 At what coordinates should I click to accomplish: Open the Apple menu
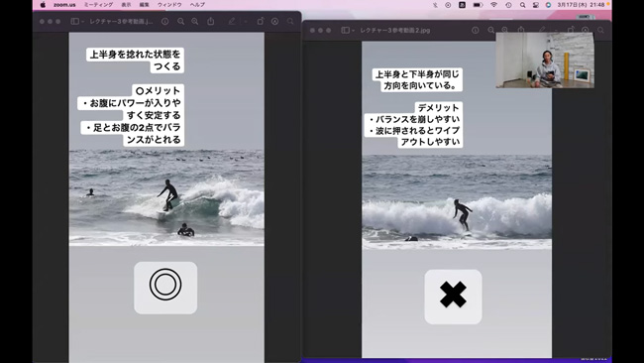pos(43,5)
